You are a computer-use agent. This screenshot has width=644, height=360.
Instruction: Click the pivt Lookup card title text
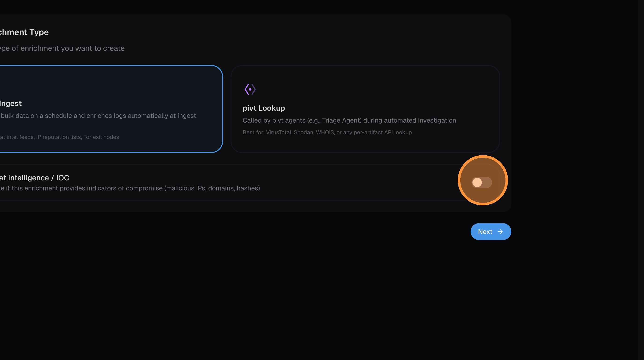pos(263,108)
